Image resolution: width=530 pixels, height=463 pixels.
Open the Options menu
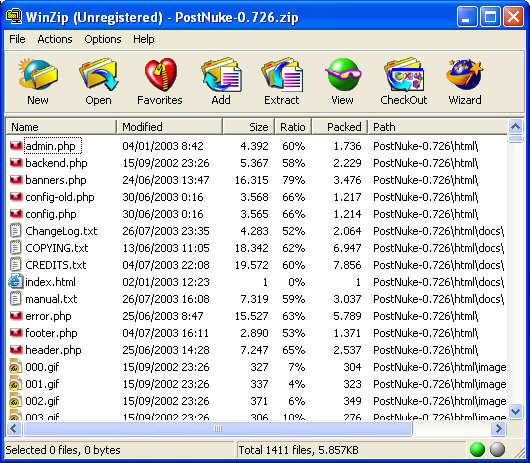103,39
